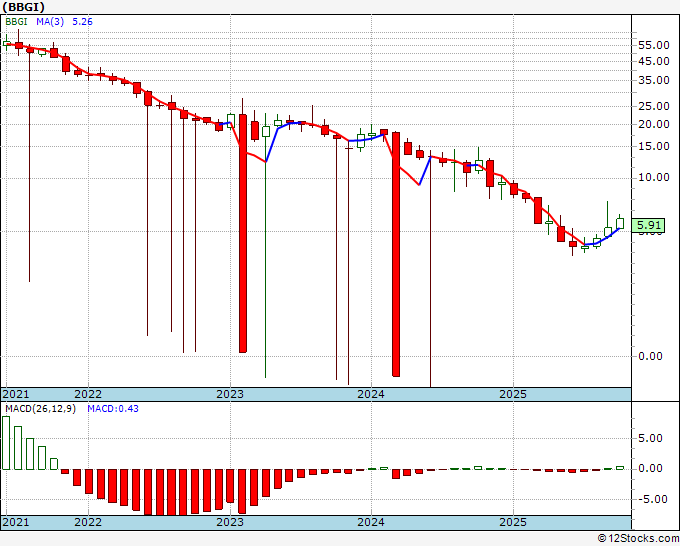Click the 55.00 price axis label
The width and height of the screenshot is (680, 546).
click(x=654, y=46)
